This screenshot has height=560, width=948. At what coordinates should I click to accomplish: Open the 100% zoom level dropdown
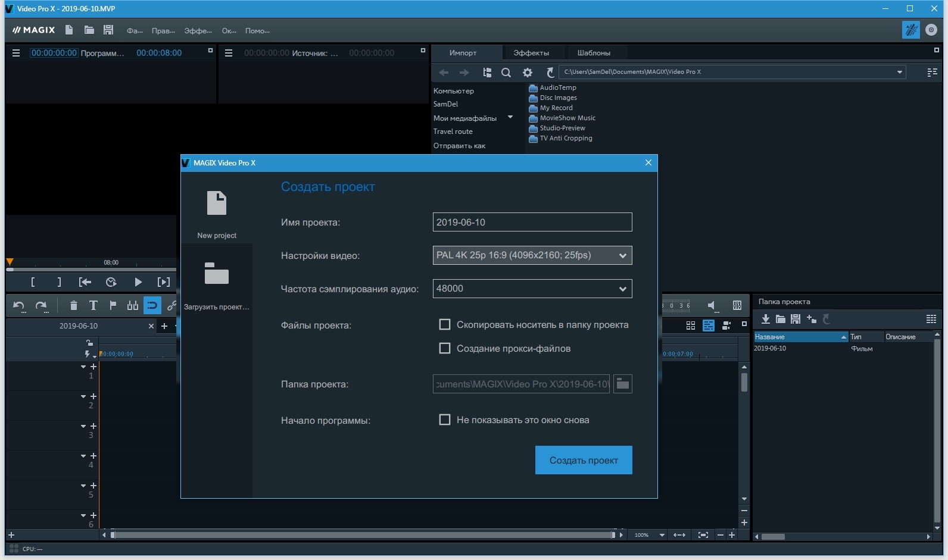pos(662,535)
